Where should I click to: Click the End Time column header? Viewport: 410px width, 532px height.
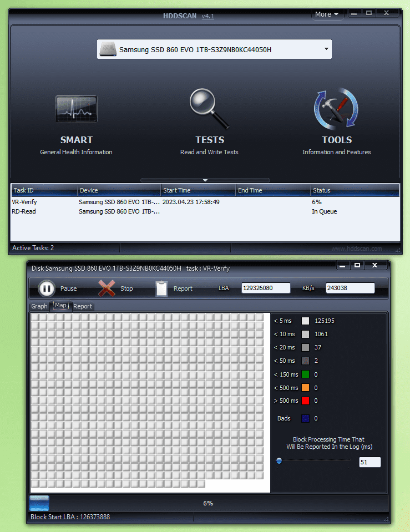click(x=273, y=190)
